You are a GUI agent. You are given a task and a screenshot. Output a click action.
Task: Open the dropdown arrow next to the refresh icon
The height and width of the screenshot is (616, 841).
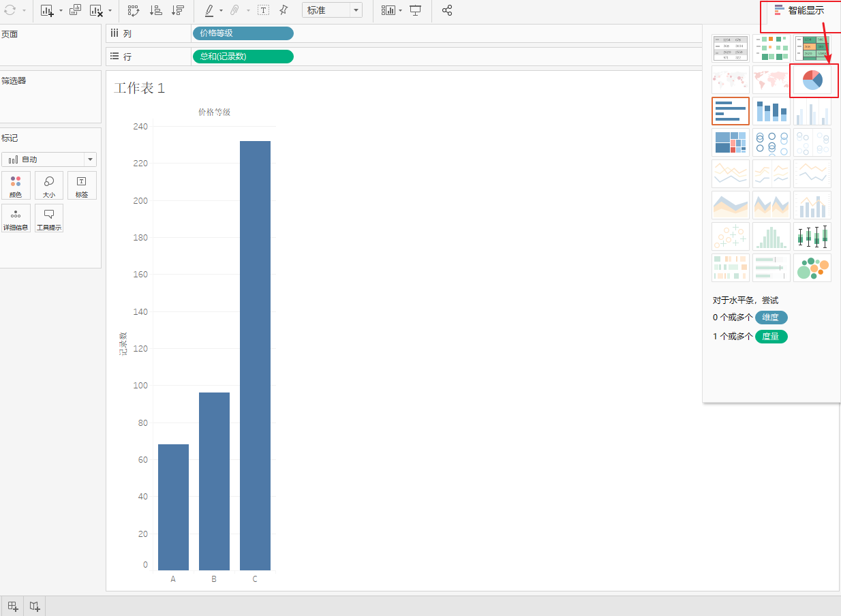pyautogui.click(x=24, y=11)
